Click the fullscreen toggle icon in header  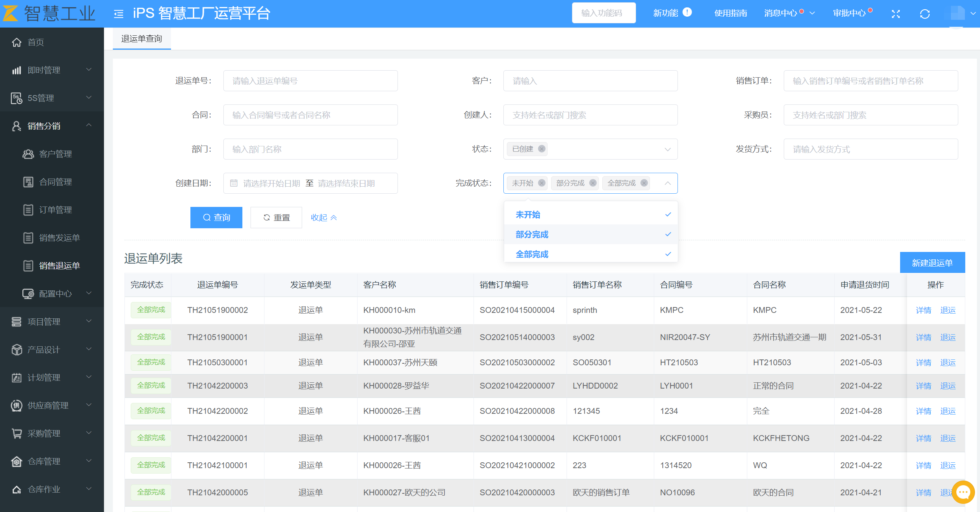pyautogui.click(x=895, y=14)
